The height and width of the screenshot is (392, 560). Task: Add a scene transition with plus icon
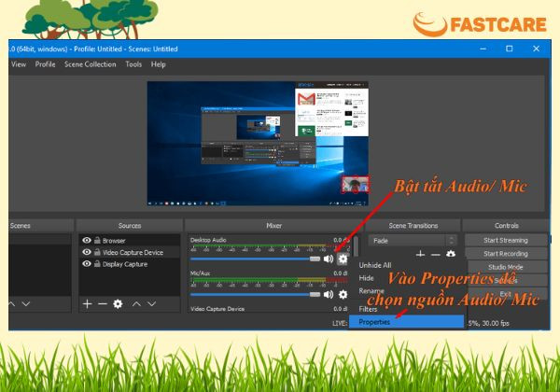tap(420, 254)
